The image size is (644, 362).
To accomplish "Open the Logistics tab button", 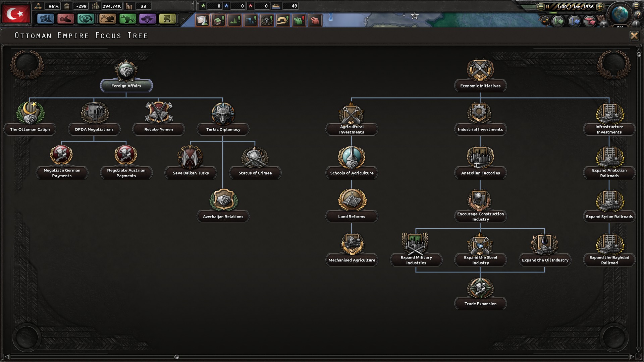I will [167, 19].
